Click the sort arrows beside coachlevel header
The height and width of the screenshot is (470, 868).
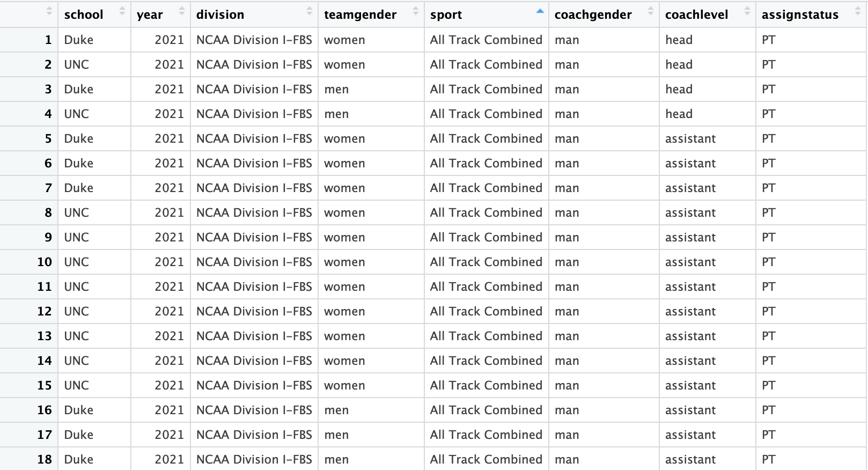[x=747, y=11]
